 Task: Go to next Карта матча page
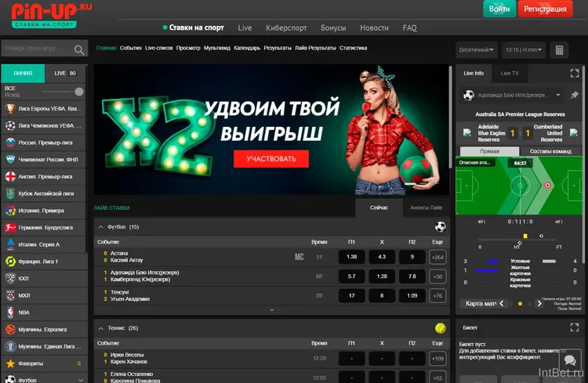tap(539, 304)
